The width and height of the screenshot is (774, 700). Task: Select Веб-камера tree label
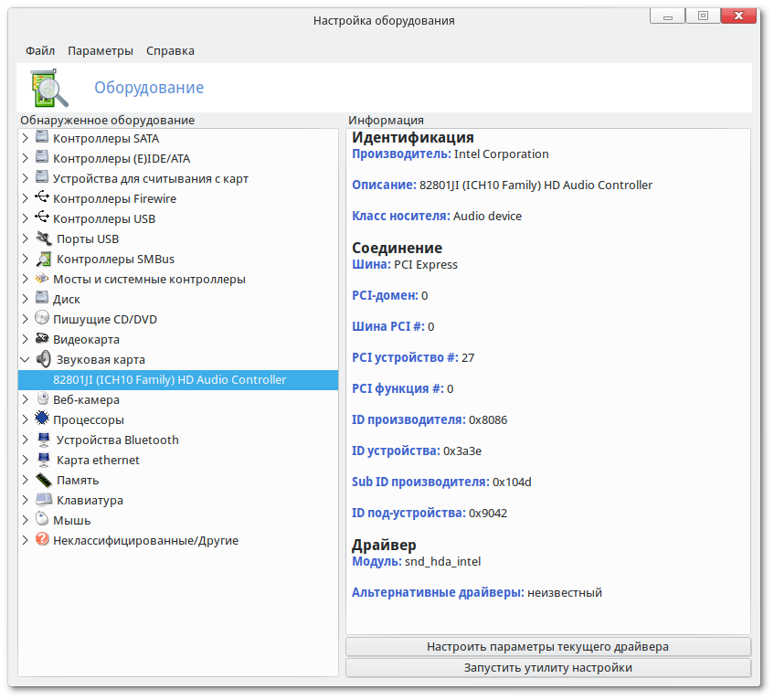coord(87,400)
